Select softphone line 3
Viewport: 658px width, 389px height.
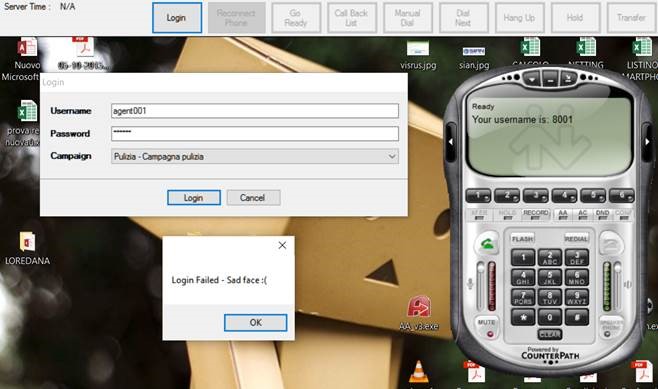[536, 196]
